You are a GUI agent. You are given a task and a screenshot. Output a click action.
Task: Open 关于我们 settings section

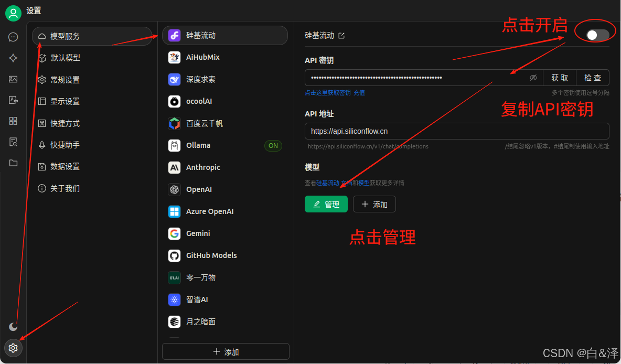(x=92, y=188)
